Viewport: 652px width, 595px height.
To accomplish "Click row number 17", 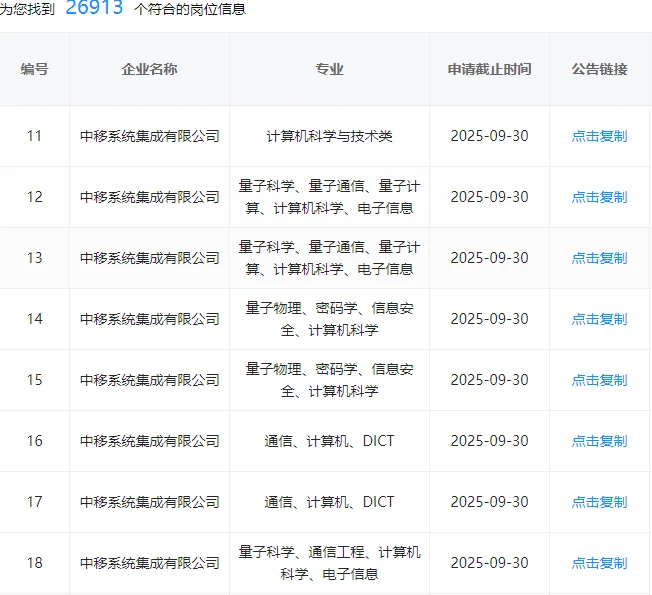I will pyautogui.click(x=35, y=502).
